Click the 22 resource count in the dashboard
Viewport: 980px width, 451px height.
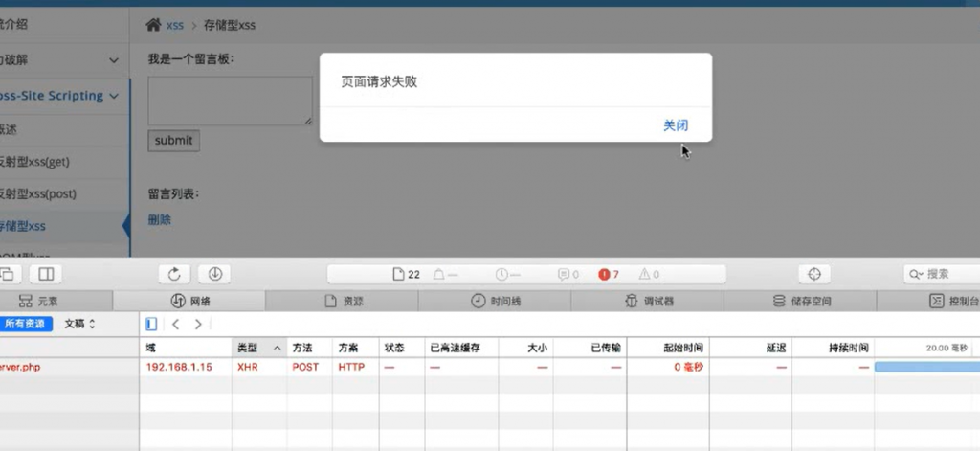pyautogui.click(x=406, y=274)
